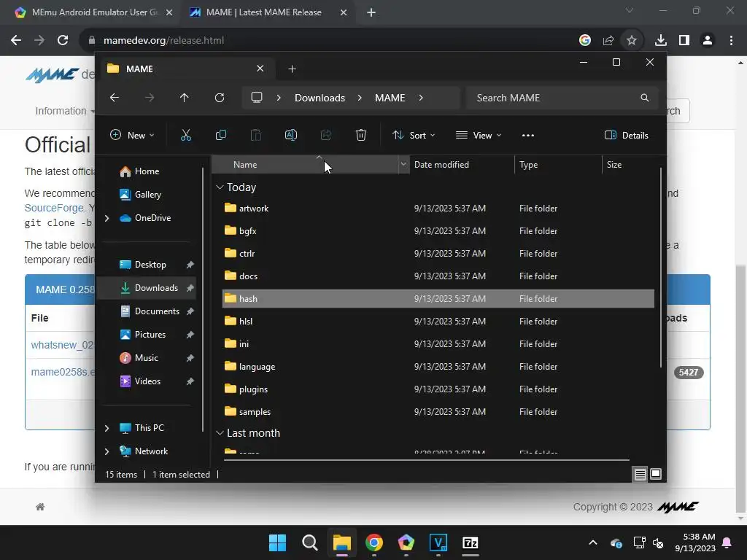Open Name column filter dropdown arrow
Viewport: 747px width, 560px height.
[x=403, y=164]
